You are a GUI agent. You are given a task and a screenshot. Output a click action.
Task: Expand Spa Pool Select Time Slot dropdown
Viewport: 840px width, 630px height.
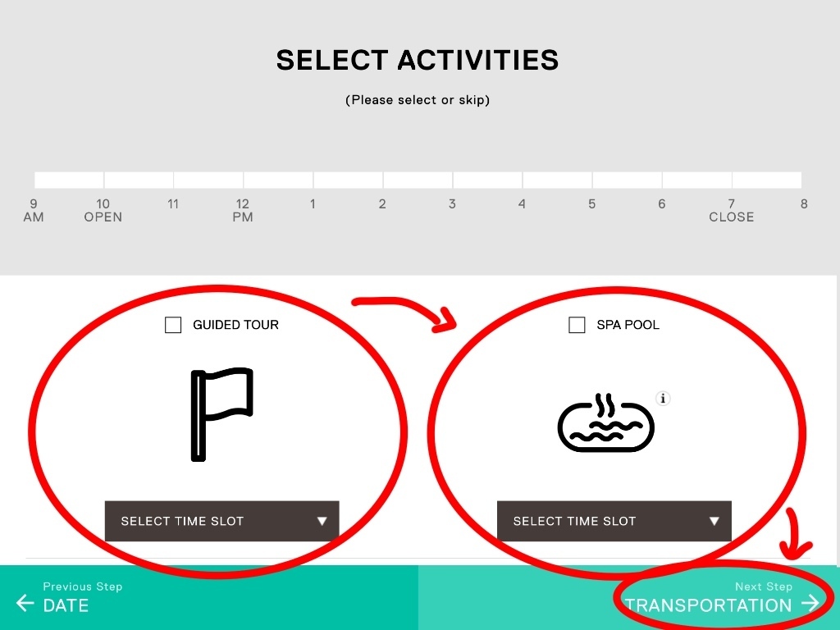[x=614, y=521]
